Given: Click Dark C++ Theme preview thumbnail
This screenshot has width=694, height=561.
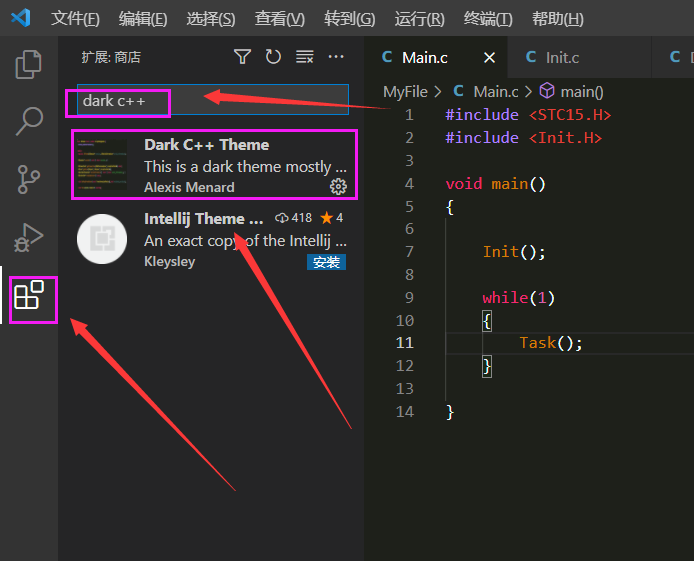Looking at the screenshot, I should (102, 165).
